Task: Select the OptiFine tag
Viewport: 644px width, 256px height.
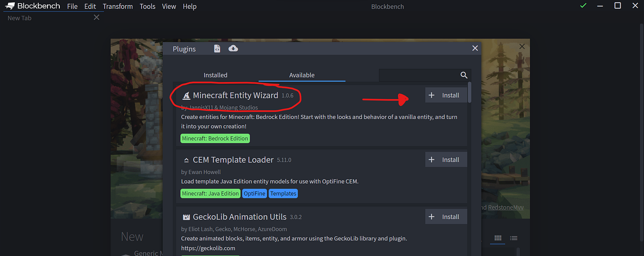Action: click(x=254, y=193)
